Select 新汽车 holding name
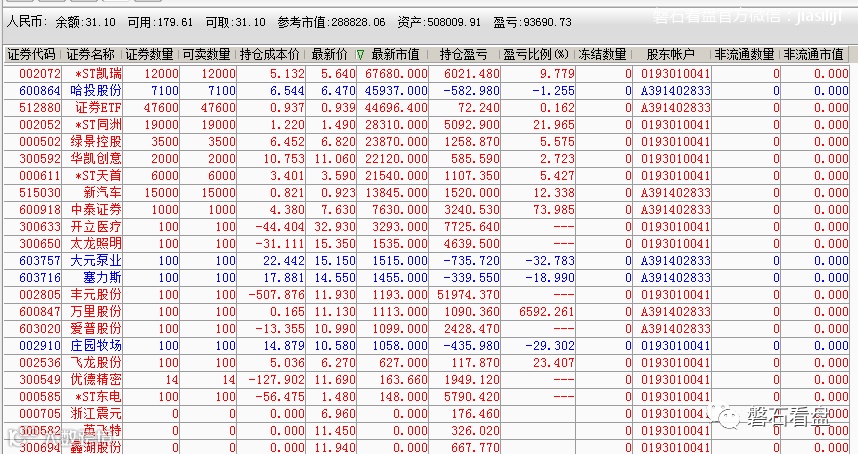The image size is (858, 454). pyautogui.click(x=102, y=192)
